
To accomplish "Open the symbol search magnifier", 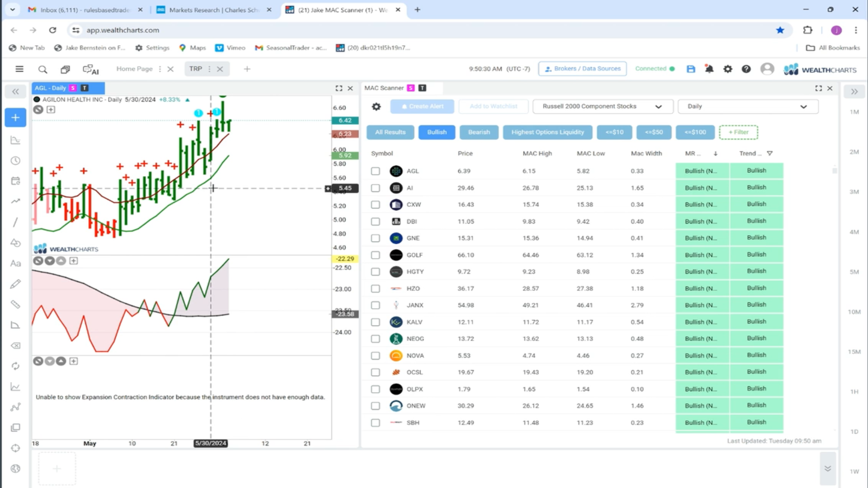I will pos(42,69).
